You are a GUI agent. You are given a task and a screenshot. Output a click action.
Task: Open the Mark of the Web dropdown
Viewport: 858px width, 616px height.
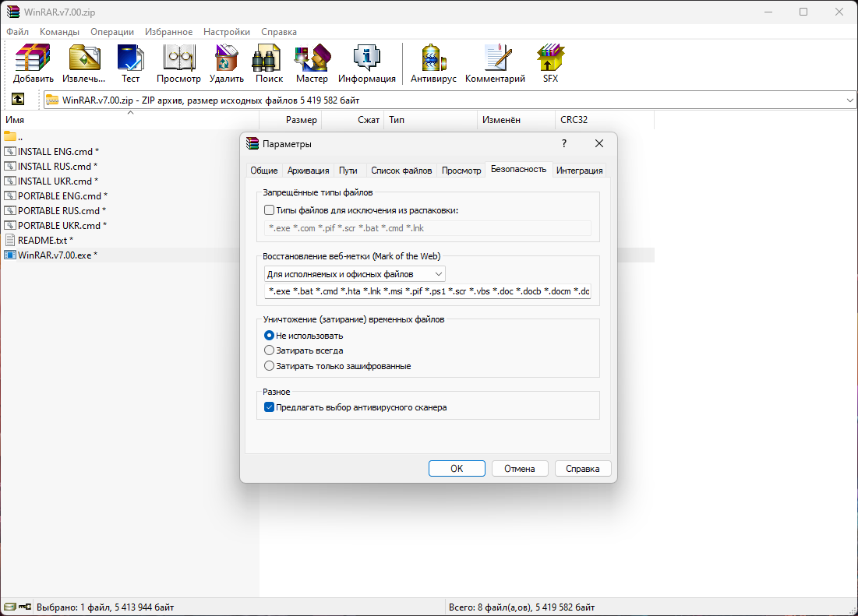(355, 274)
